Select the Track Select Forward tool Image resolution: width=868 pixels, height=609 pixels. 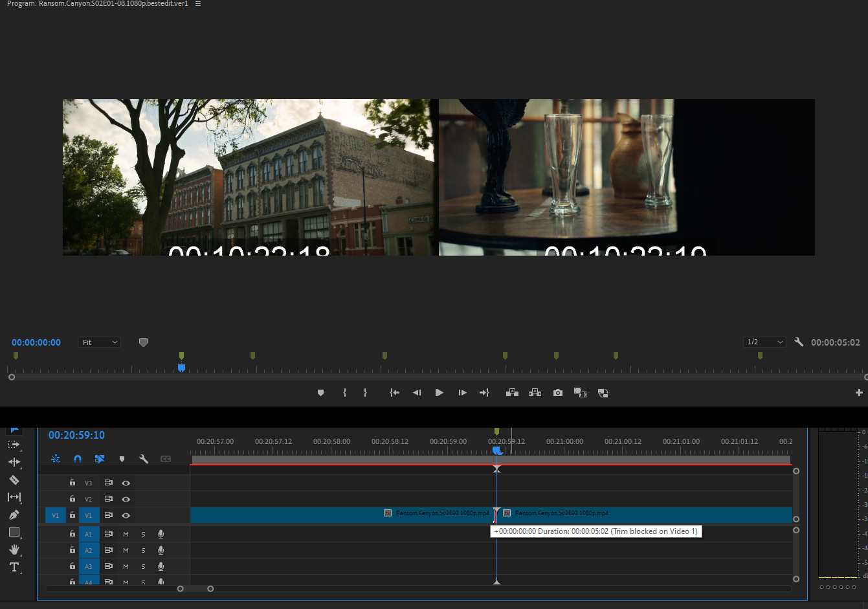14,445
